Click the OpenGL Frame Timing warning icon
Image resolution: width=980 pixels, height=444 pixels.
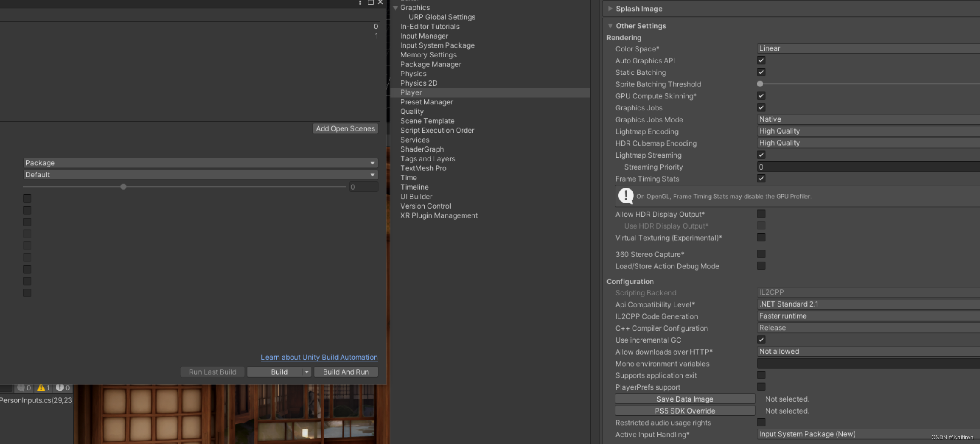pyautogui.click(x=626, y=196)
